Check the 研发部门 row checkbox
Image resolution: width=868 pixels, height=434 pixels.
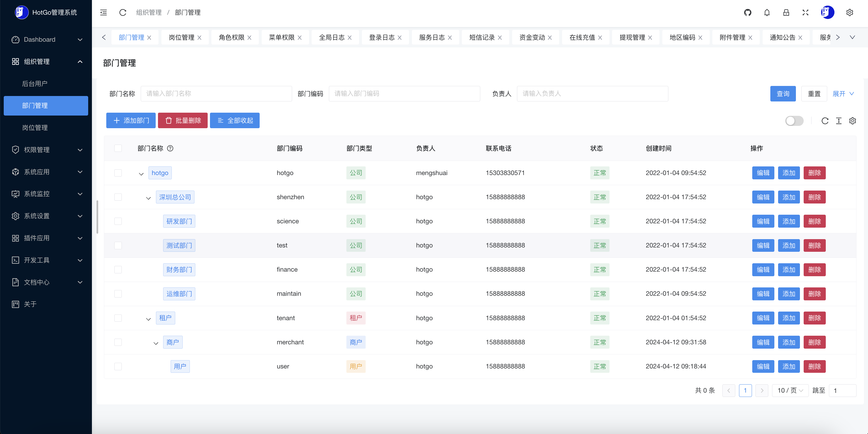click(x=118, y=221)
